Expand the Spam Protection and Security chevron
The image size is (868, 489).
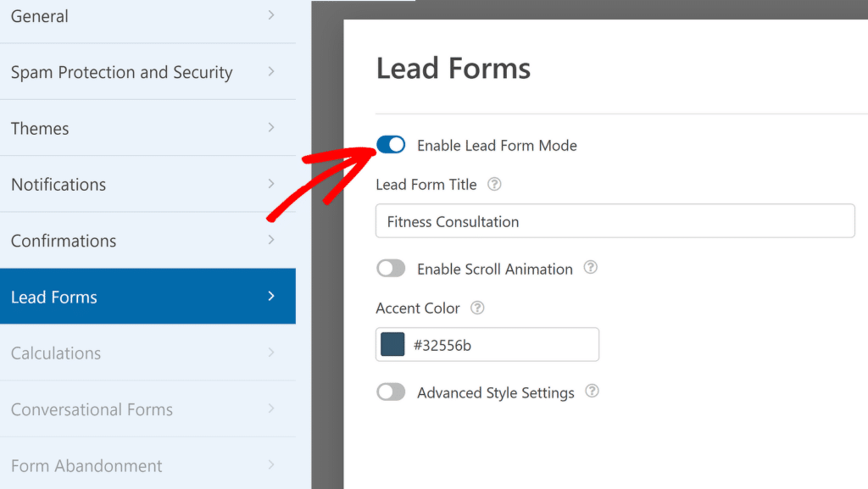[270, 72]
